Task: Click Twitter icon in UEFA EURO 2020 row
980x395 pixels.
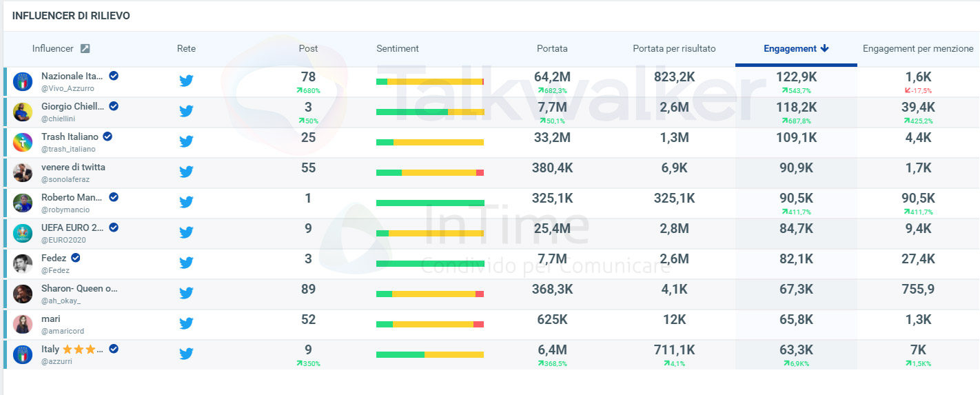Action: 186,232
